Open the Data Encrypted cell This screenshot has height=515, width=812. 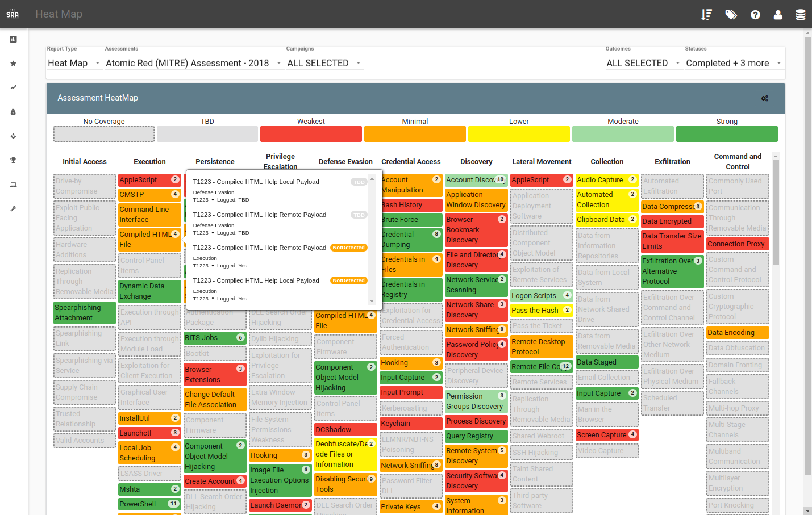tap(672, 221)
